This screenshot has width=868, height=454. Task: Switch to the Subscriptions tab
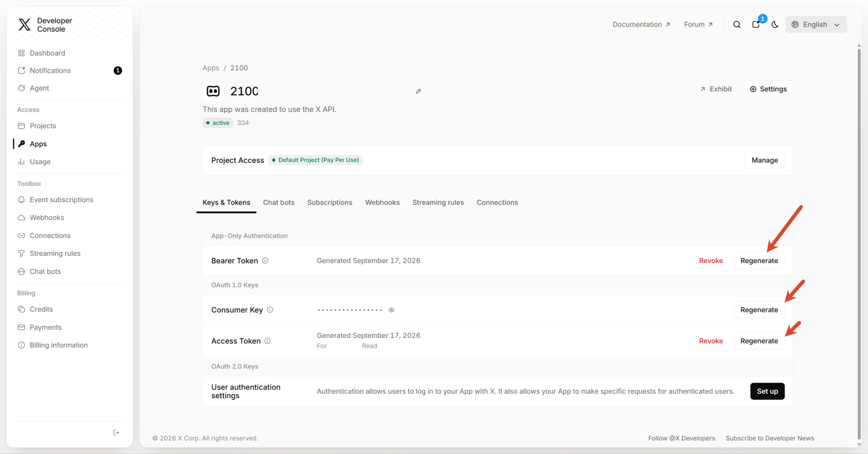pos(330,203)
